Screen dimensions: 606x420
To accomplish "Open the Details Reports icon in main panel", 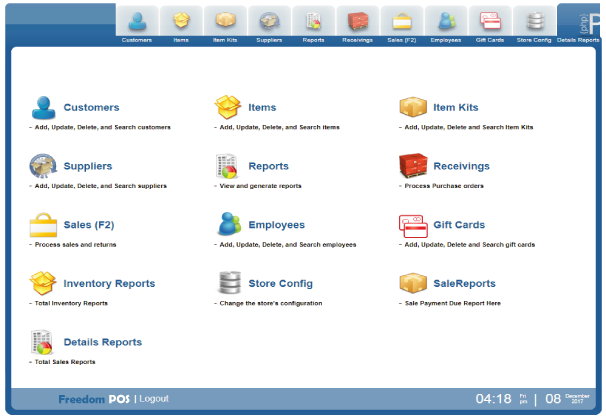I will tap(43, 342).
